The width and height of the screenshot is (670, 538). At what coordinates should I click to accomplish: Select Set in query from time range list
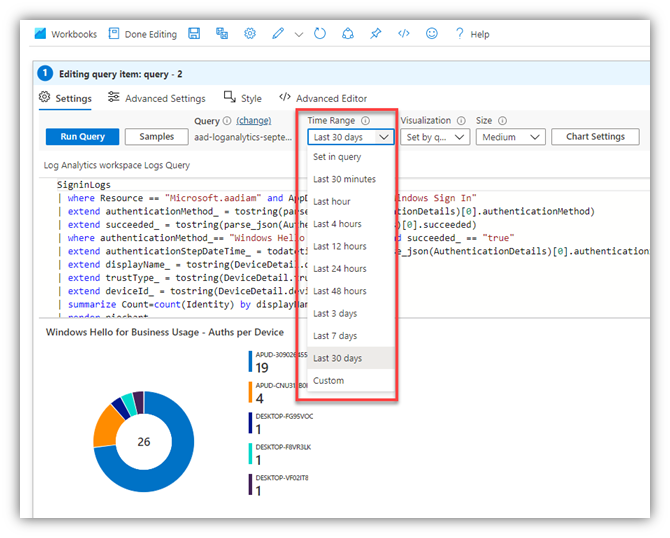pos(350,157)
